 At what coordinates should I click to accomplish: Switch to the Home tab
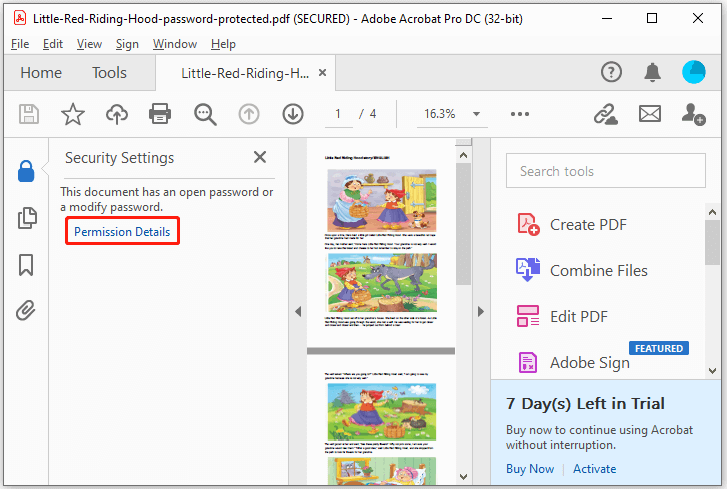[x=41, y=73]
